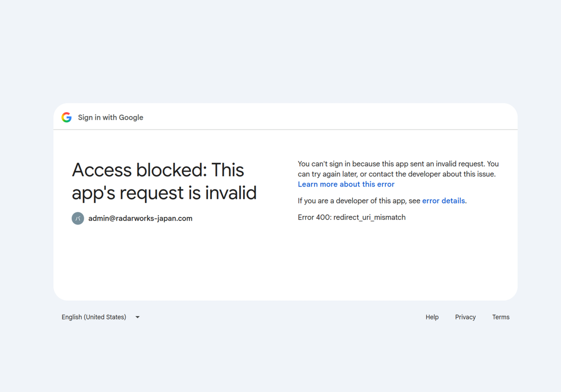The height and width of the screenshot is (392, 561).
Task: Open the Help link in footer
Action: pos(432,317)
